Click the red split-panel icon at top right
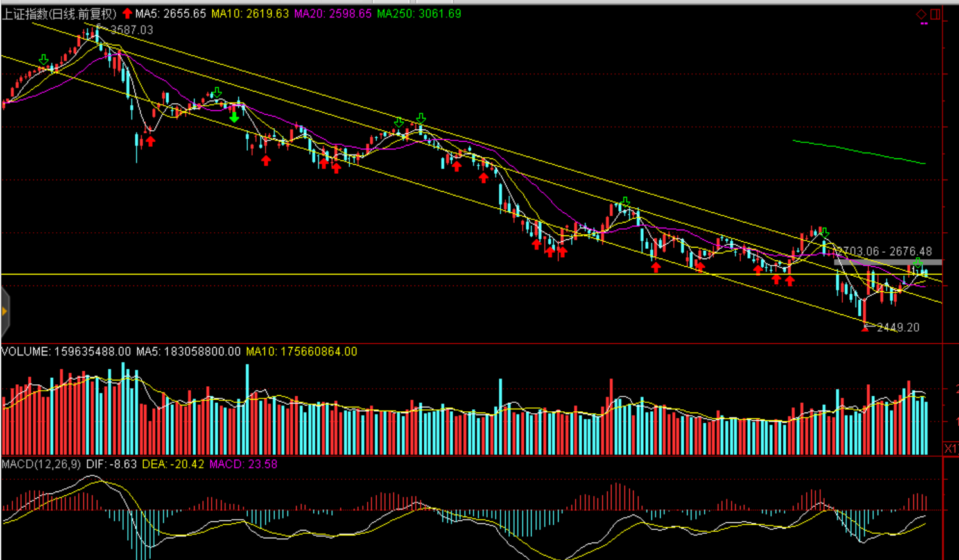This screenshot has width=959, height=560. click(x=935, y=14)
